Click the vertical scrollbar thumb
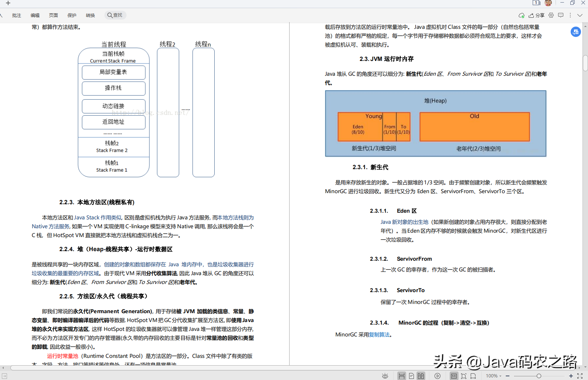This screenshot has width=588, height=380. tap(585, 63)
